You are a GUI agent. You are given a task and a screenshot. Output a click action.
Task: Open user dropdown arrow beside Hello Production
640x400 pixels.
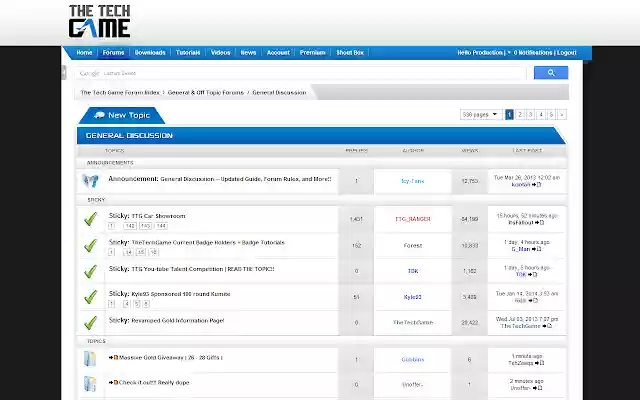coord(509,53)
